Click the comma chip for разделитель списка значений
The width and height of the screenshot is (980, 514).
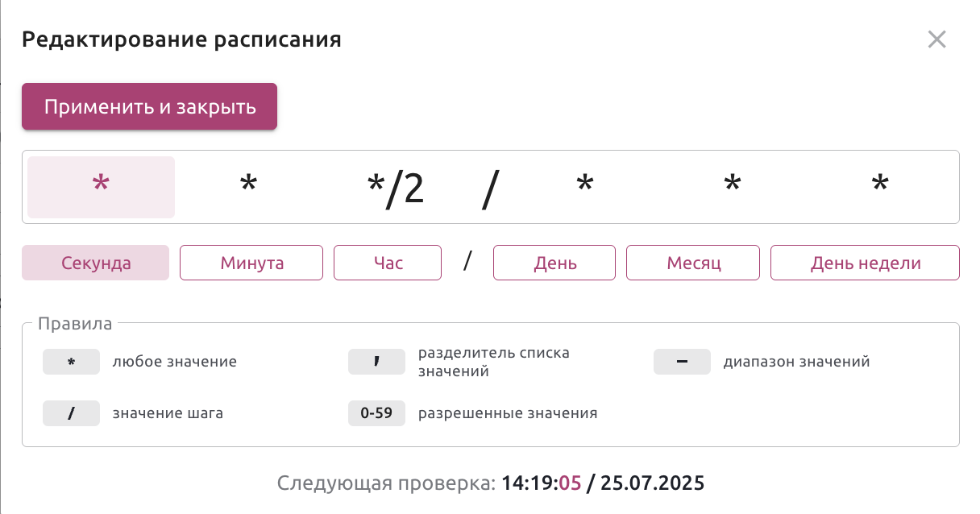376,362
